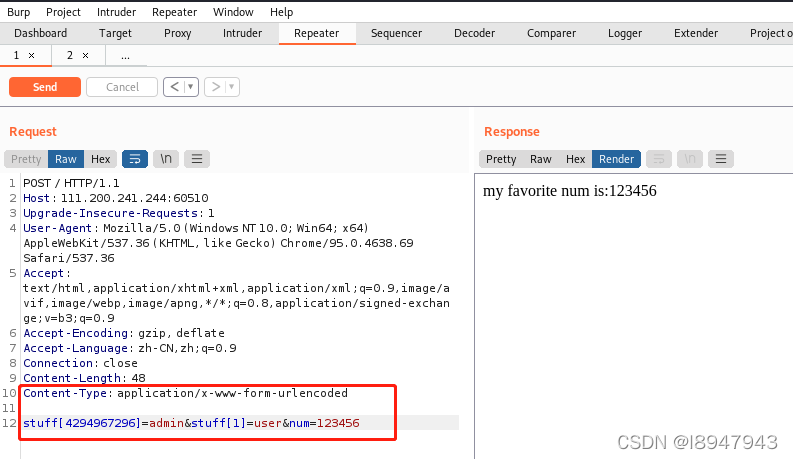Close Repeater sub-tab 2
This screenshot has height=459, width=793.
tap(85, 56)
